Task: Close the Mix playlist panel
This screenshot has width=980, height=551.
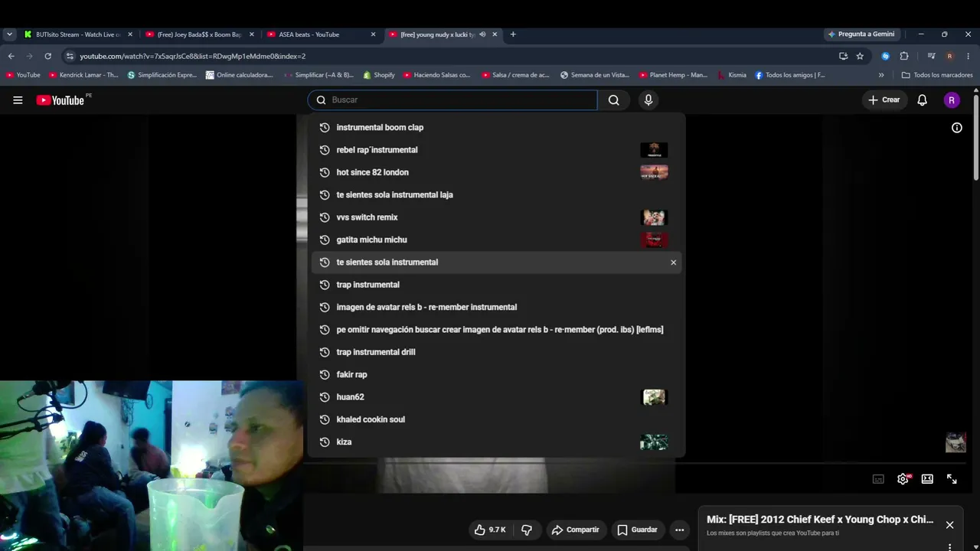Action: 949,525
